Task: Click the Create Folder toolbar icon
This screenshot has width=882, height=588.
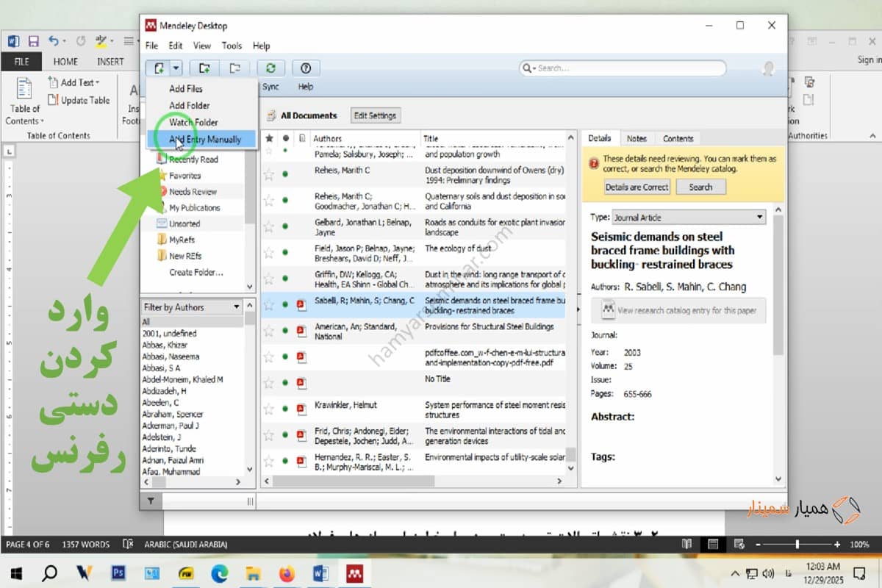Action: (x=204, y=68)
